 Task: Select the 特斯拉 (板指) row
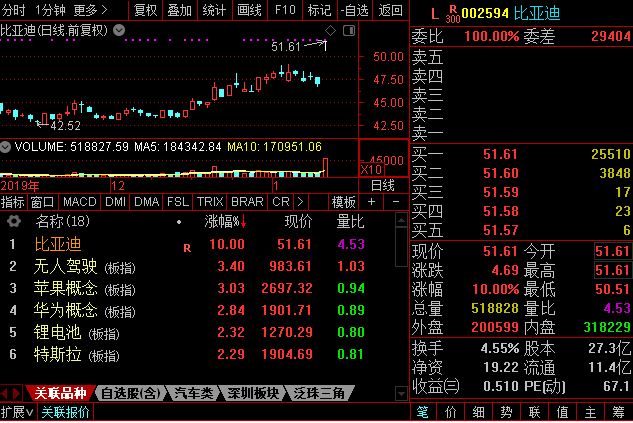pyautogui.click(x=197, y=354)
